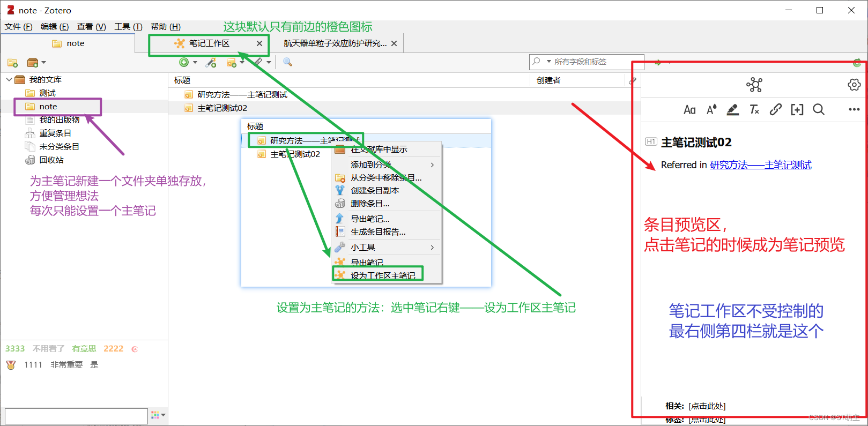This screenshot has height=426, width=868.
Task: Select the 重复条目 tree item
Action: coord(55,133)
